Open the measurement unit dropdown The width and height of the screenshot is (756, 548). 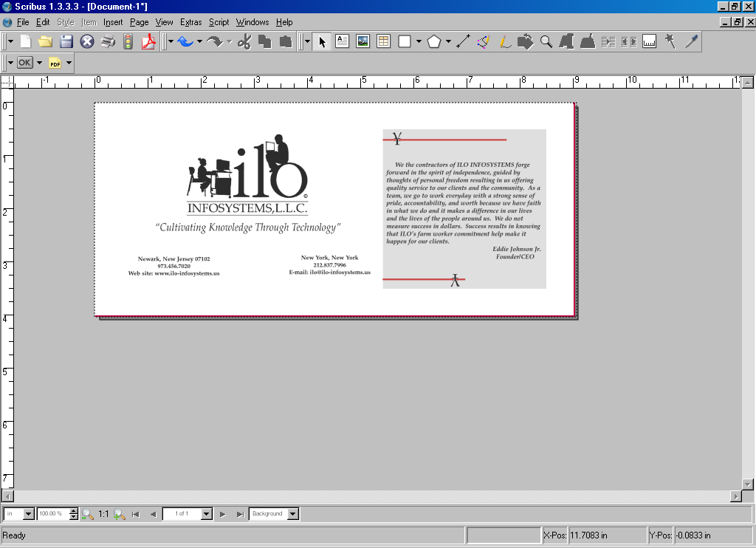point(29,514)
